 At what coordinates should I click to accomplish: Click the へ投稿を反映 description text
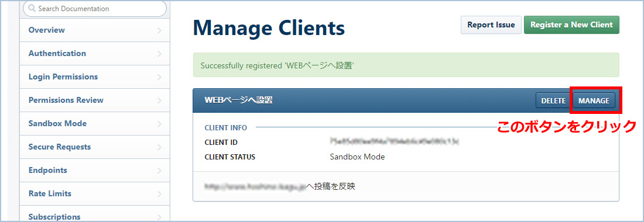[x=331, y=186]
